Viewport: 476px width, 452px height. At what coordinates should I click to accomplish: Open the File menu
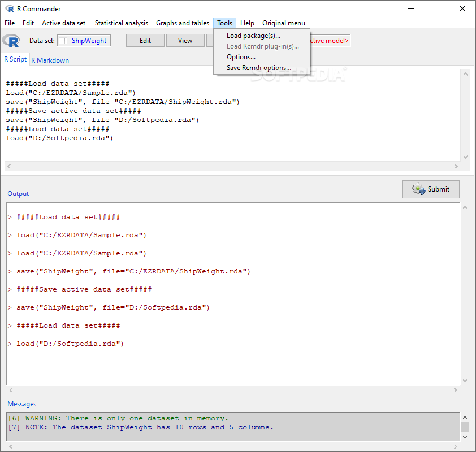click(10, 23)
